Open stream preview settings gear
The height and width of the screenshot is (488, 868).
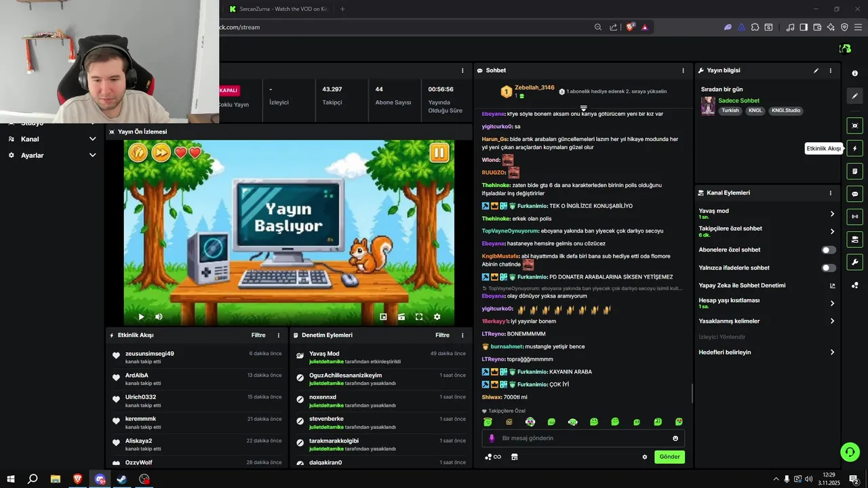coord(437,317)
